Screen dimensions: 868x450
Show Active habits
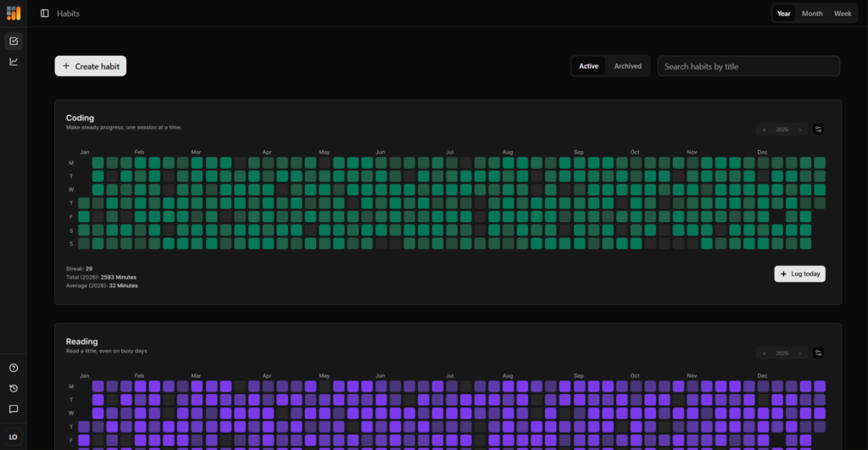(x=588, y=66)
